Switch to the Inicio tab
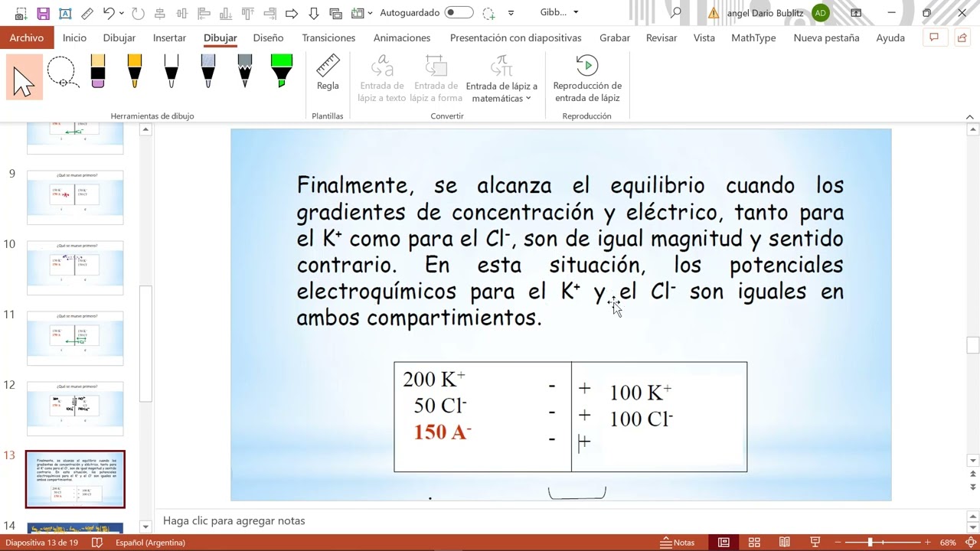Screen dimensions: 980x551 (x=74, y=37)
